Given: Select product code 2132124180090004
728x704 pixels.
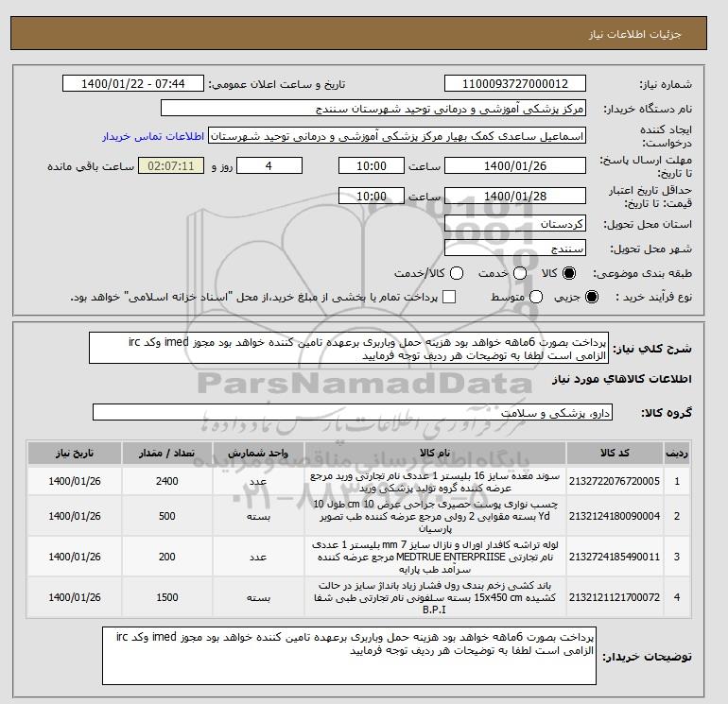Looking at the screenshot, I should pyautogui.click(x=615, y=516).
